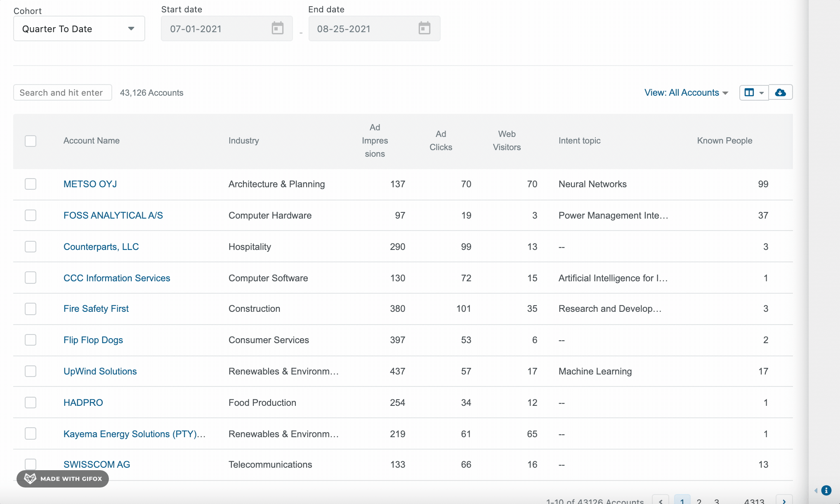Viewport: 840px width, 504px height.
Task: Check the CCC Information Services row checkbox
Action: (x=31, y=278)
